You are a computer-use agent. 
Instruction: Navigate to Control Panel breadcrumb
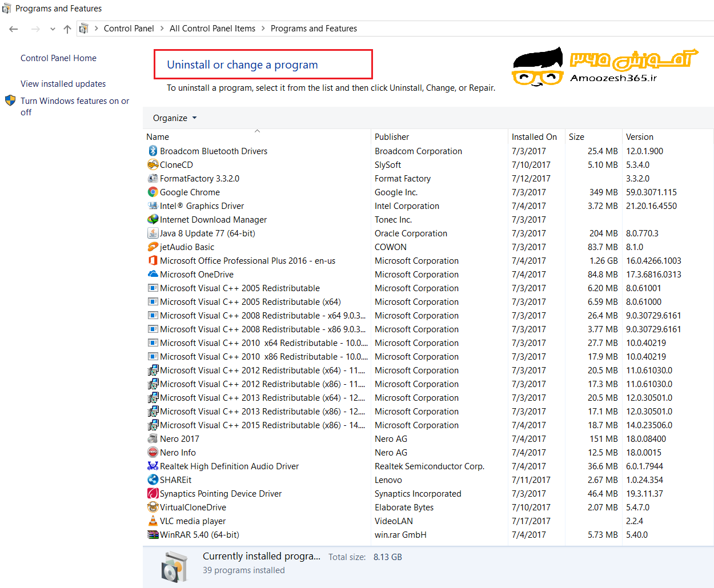point(129,29)
